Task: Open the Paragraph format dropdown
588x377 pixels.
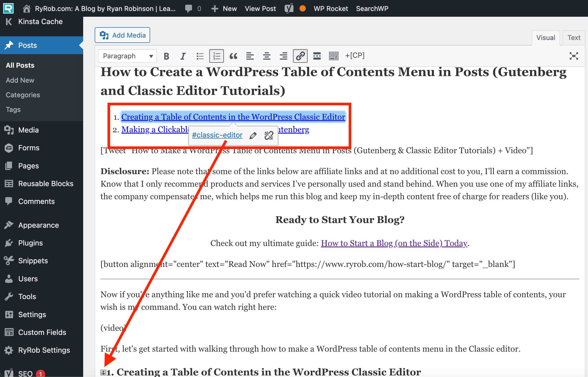Action: pyautogui.click(x=127, y=56)
